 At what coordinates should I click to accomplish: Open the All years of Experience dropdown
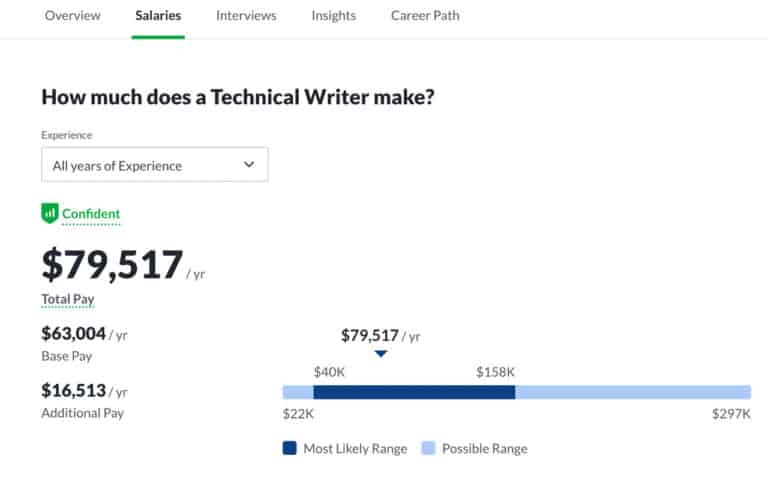[x=154, y=165]
